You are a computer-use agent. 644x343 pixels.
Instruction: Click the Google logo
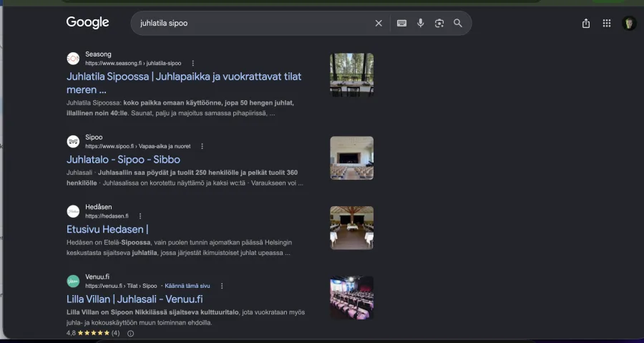coord(87,23)
